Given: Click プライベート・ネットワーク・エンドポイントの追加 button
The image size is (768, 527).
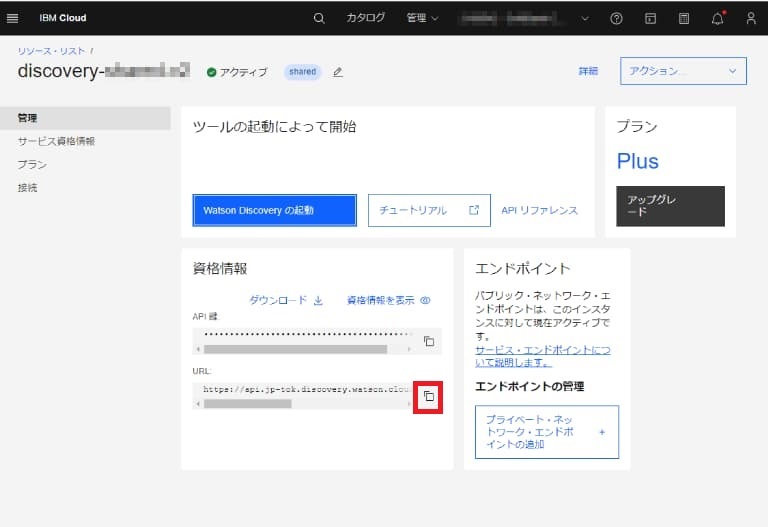Looking at the screenshot, I should (x=546, y=432).
